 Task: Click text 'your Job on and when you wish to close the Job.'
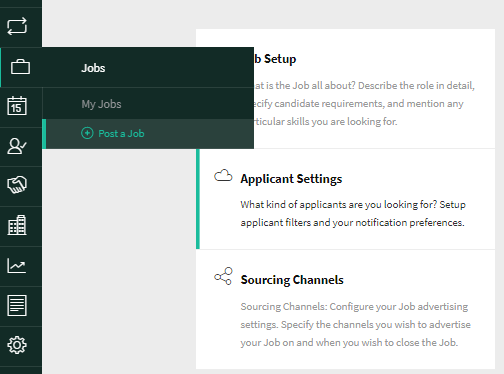[349, 342]
